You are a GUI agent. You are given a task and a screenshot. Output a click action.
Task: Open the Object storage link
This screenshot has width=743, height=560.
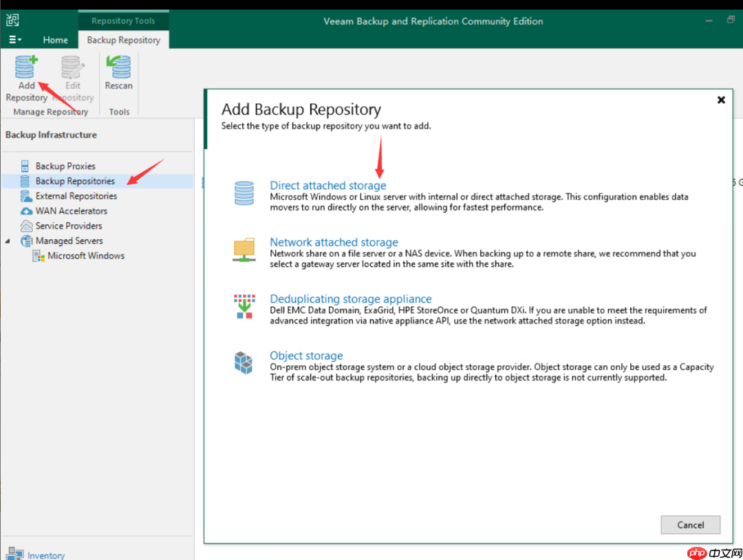click(306, 355)
